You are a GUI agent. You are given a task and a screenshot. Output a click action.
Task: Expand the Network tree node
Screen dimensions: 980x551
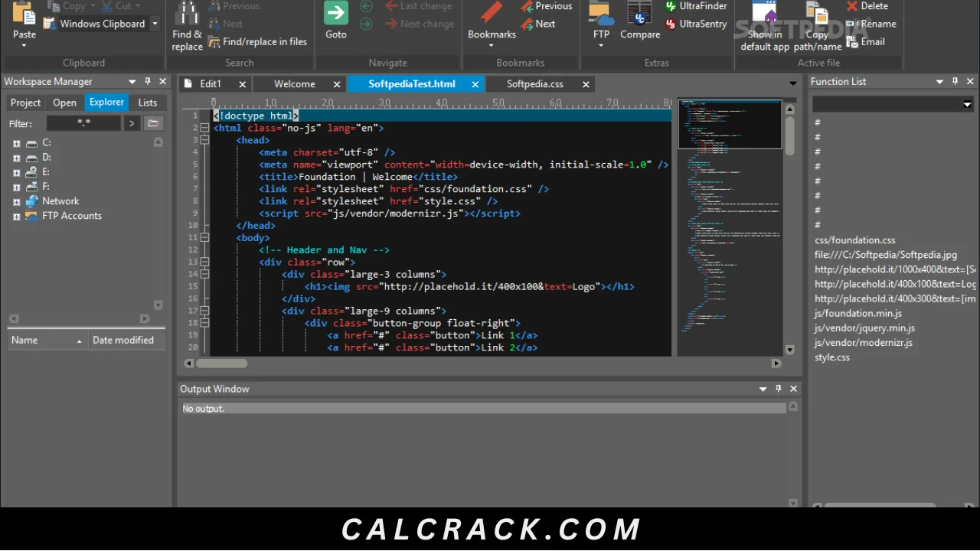coord(16,202)
